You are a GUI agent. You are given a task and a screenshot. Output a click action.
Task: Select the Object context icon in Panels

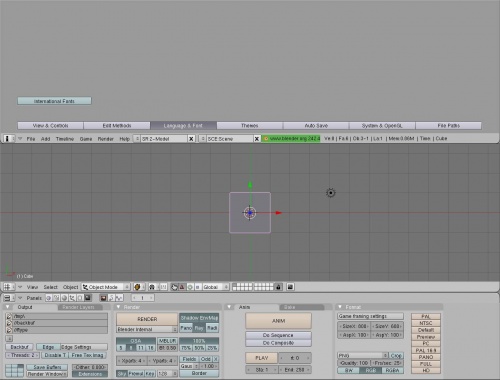click(x=72, y=298)
